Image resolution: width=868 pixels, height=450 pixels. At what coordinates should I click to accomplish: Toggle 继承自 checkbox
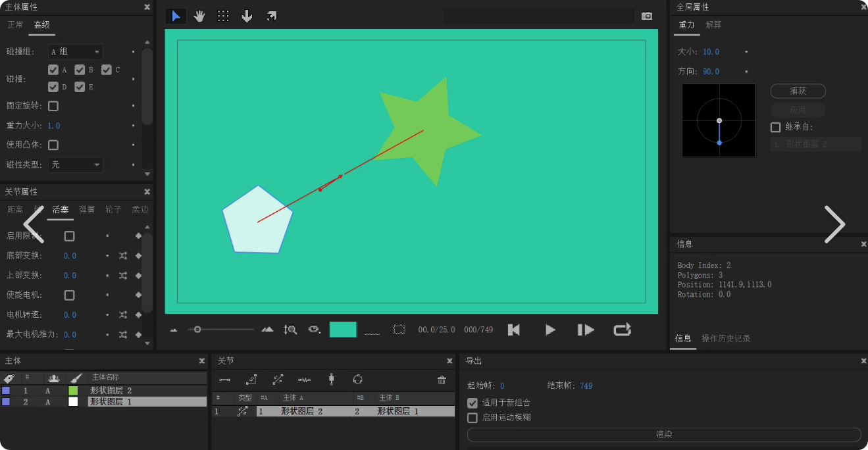pyautogui.click(x=776, y=127)
